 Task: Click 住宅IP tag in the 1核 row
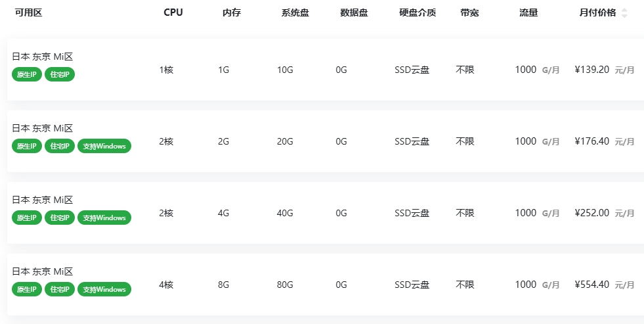[x=60, y=74]
